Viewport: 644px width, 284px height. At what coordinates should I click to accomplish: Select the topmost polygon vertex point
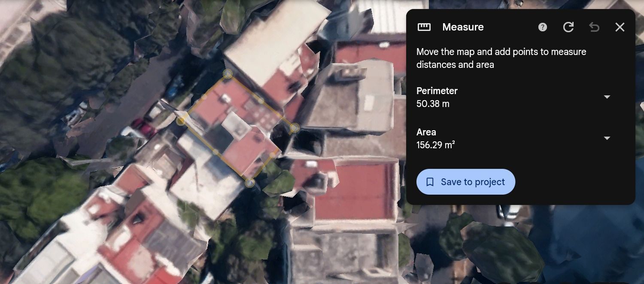[228, 74]
